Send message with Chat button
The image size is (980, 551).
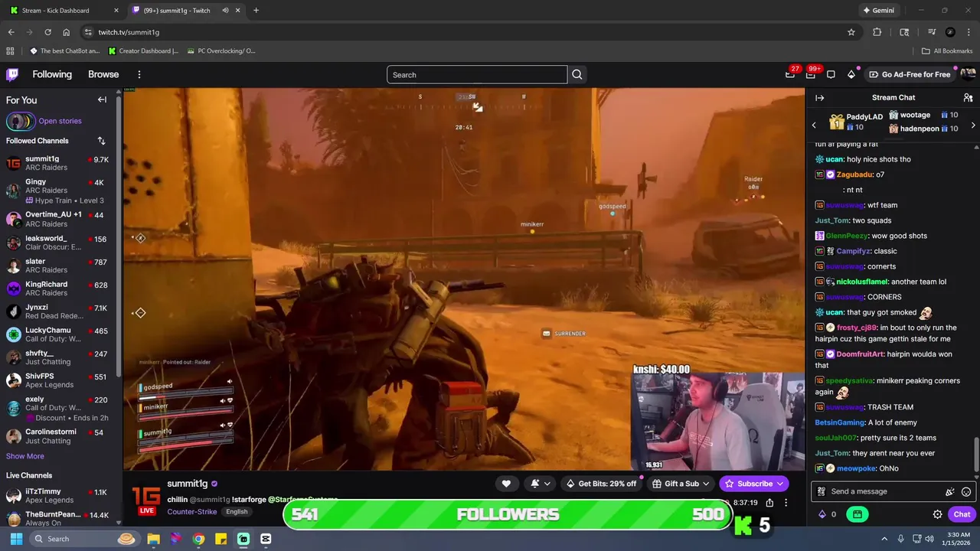coord(962,514)
